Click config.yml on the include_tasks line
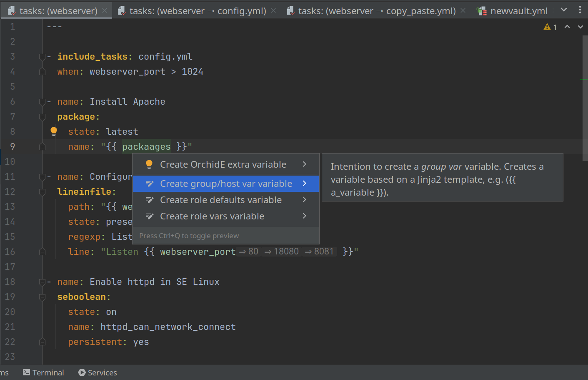This screenshot has height=380, width=588. [x=165, y=57]
